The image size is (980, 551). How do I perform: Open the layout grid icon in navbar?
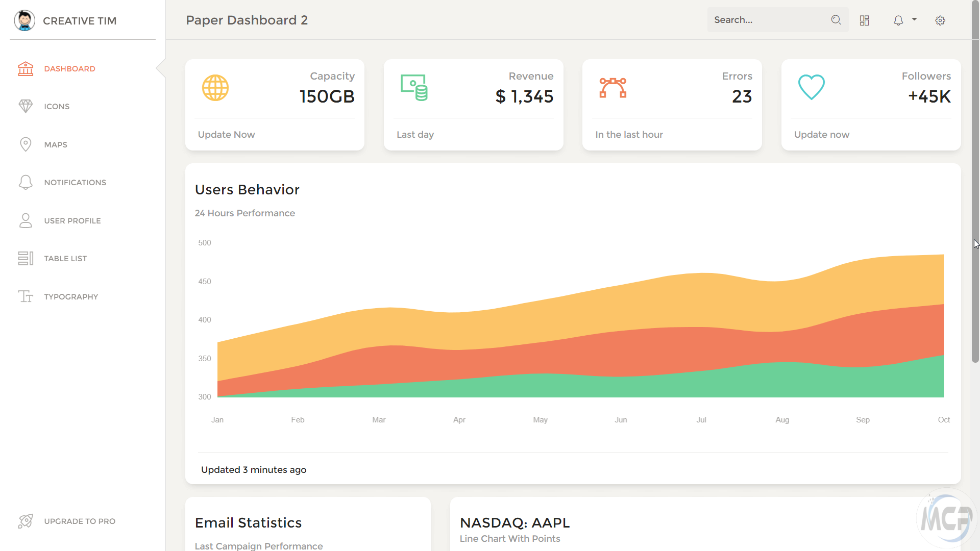click(x=864, y=20)
